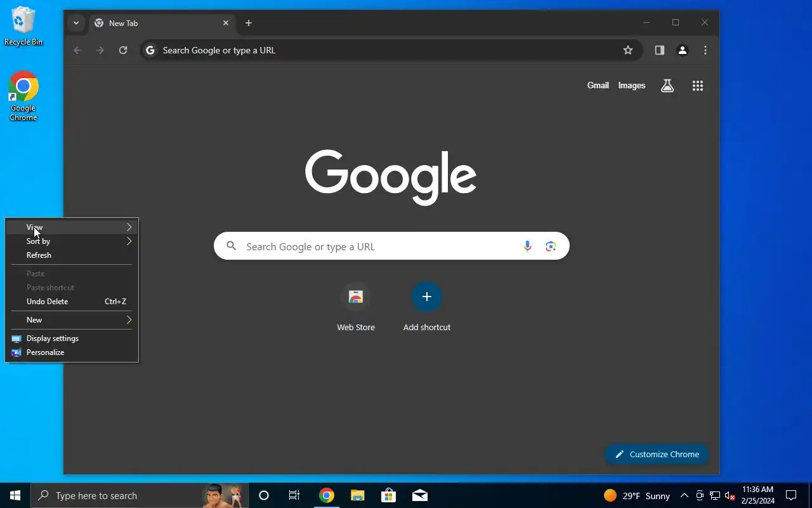Image resolution: width=812 pixels, height=508 pixels.
Task: Go forward with the forward arrow
Action: (x=100, y=50)
